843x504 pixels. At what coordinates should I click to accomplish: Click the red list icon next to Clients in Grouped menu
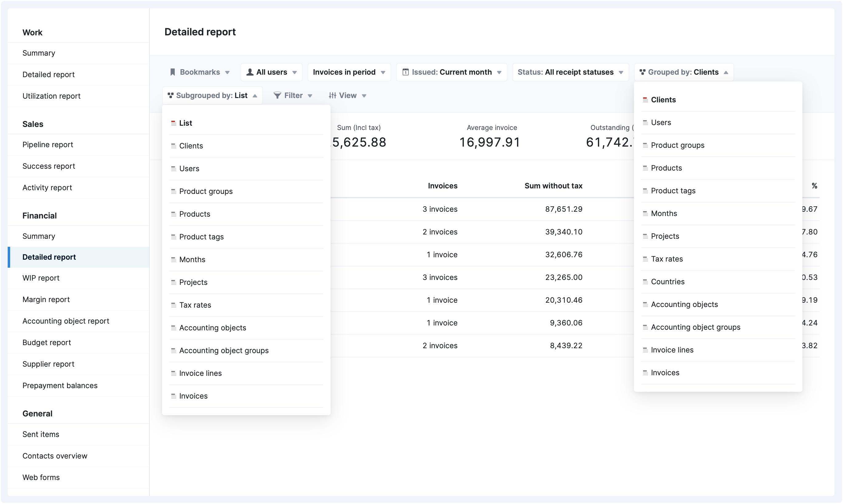coord(645,100)
